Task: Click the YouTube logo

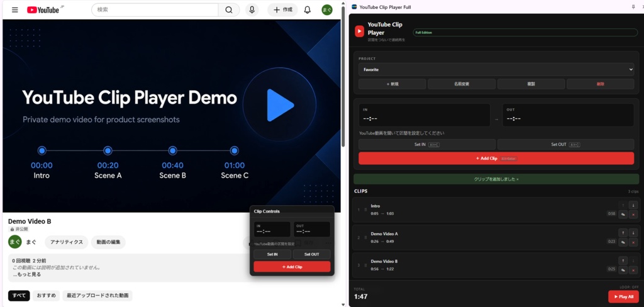Action: coord(43,10)
